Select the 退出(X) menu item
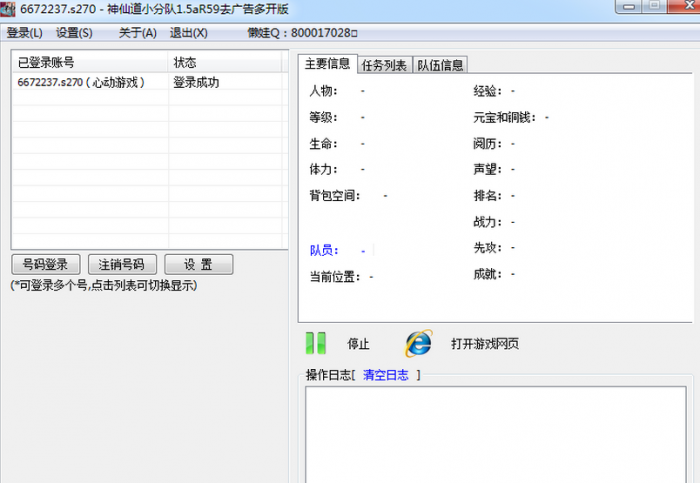Image resolution: width=700 pixels, height=483 pixels. click(x=188, y=32)
